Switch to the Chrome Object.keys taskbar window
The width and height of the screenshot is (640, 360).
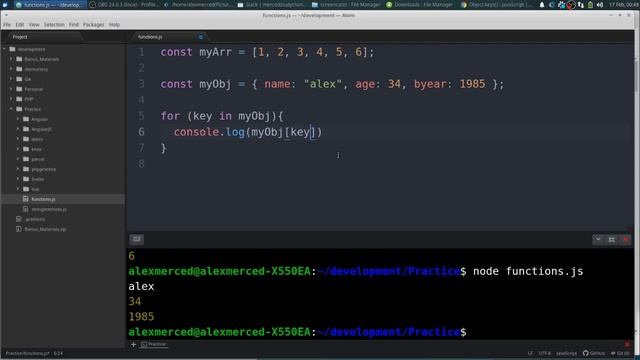click(x=496, y=5)
